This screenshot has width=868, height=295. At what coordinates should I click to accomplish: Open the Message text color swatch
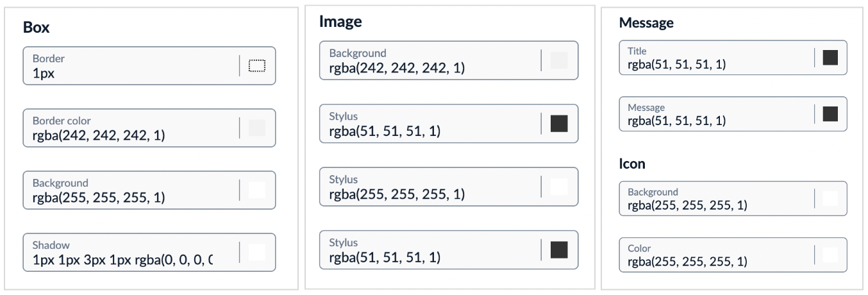coord(830,114)
